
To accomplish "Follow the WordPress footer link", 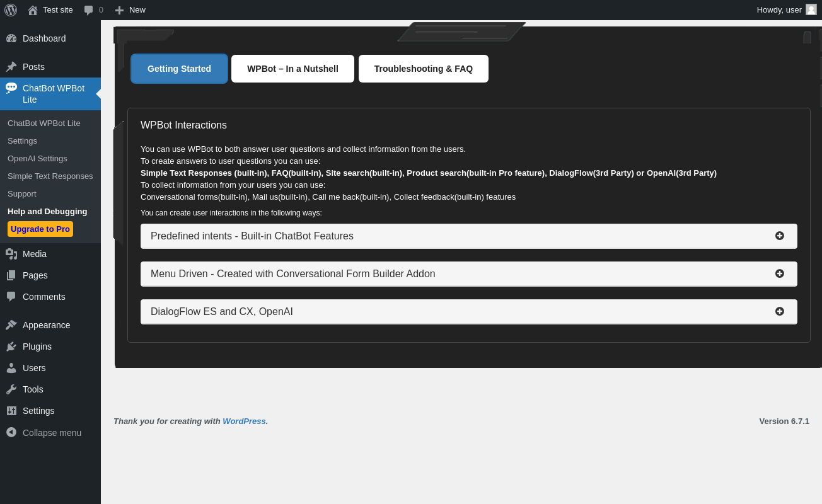I will [x=244, y=421].
